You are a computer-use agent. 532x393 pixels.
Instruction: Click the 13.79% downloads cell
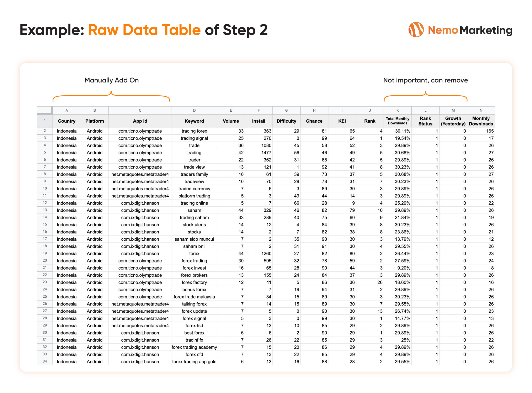click(x=398, y=239)
